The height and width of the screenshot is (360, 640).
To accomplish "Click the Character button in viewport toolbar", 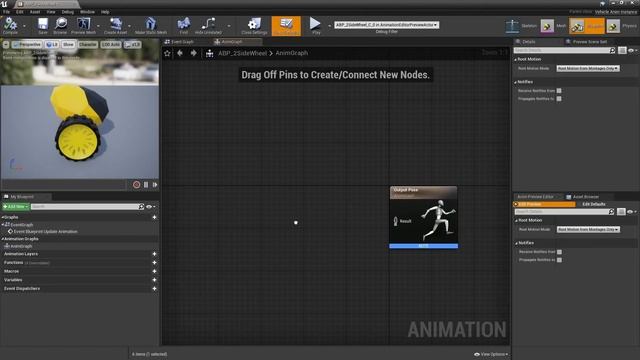I will 88,44.
